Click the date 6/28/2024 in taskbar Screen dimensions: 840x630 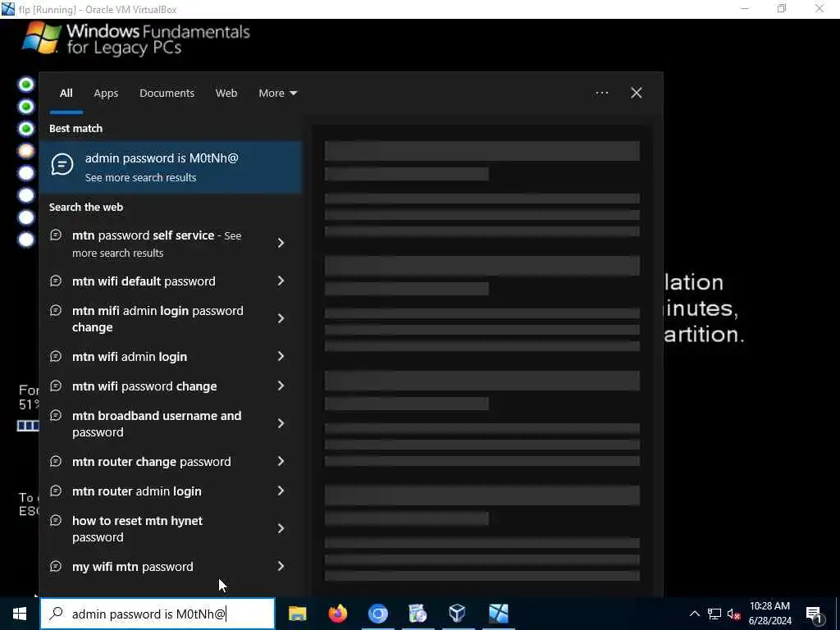769,621
